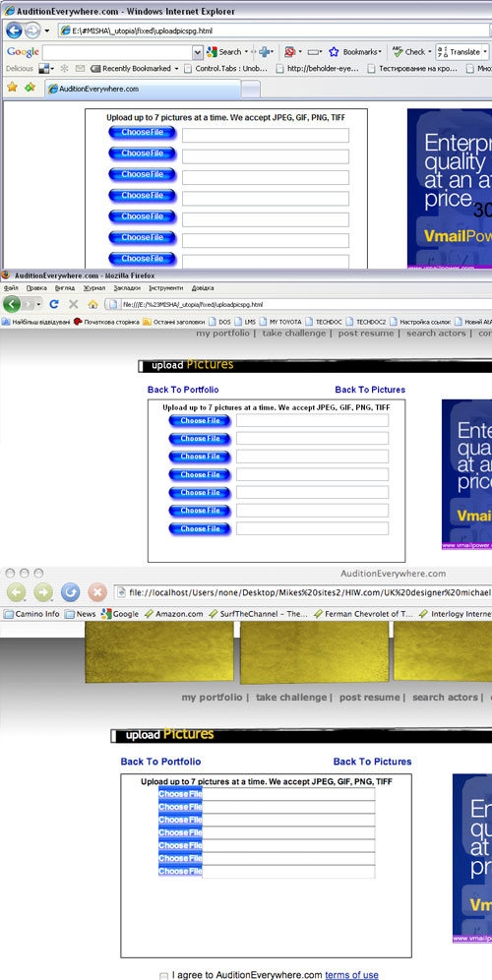Click the Firefox URL field
The height and width of the screenshot is (980, 492).
(299, 304)
